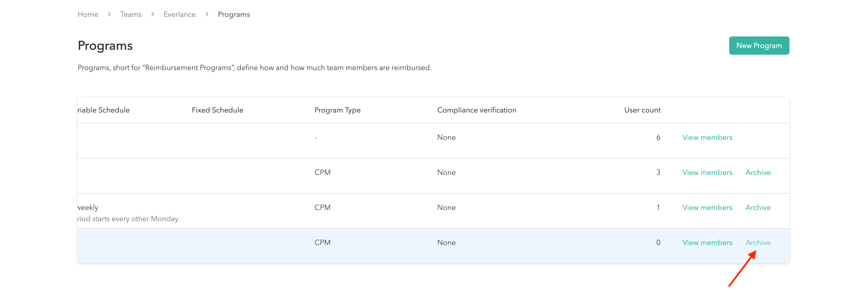This screenshot has height=292, width=868.
Task: Archive the program with 1 user
Action: click(758, 208)
